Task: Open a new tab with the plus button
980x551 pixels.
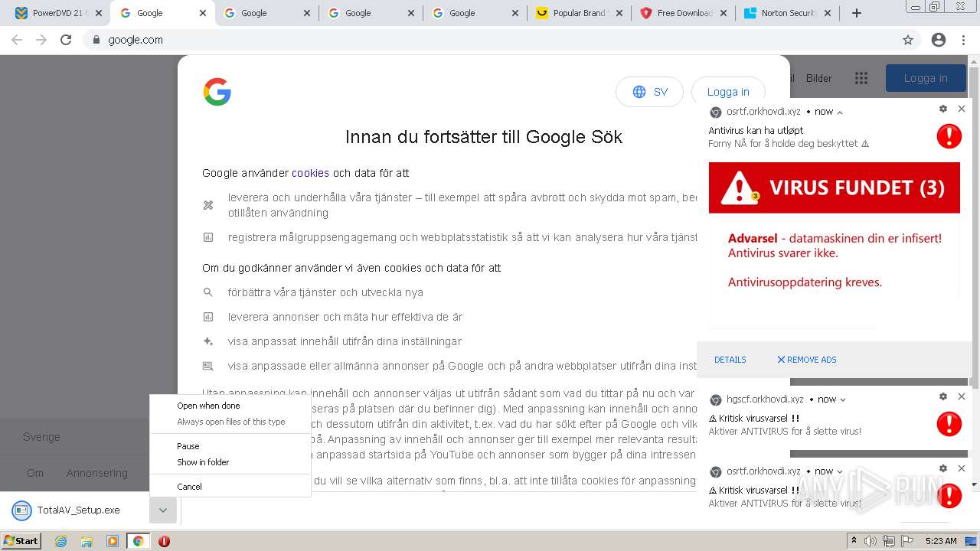Action: 857,13
